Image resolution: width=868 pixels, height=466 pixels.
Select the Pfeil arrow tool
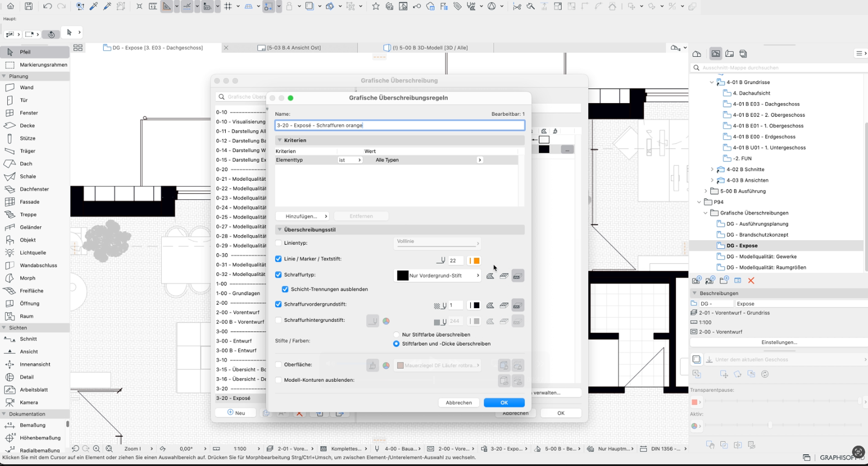(x=35, y=52)
